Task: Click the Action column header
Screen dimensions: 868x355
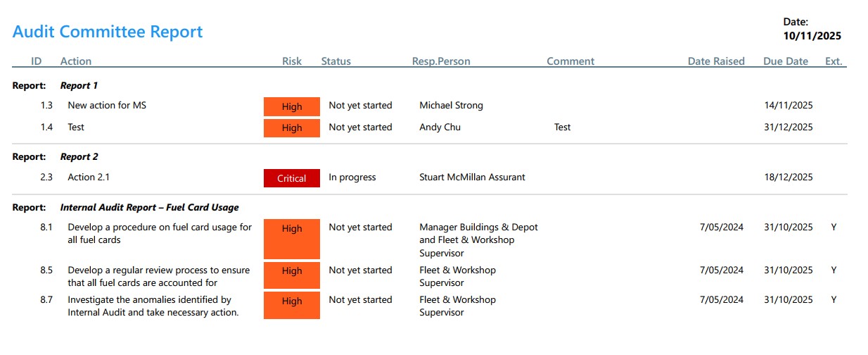Action: pos(76,61)
